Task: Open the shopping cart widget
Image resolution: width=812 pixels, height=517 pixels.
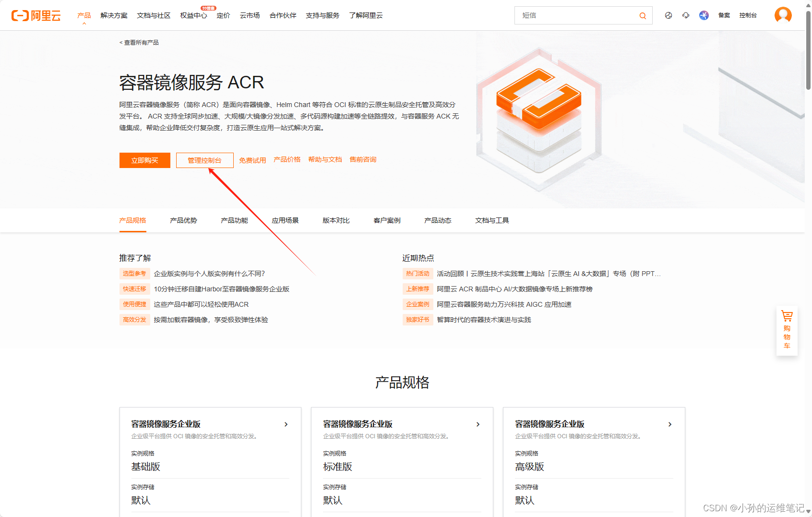Action: 787,331
